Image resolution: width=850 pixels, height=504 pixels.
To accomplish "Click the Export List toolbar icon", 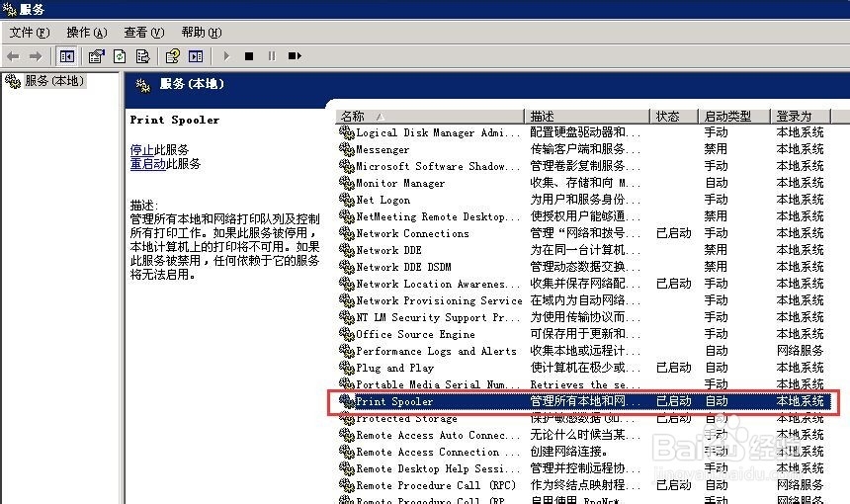I will pos(142,56).
